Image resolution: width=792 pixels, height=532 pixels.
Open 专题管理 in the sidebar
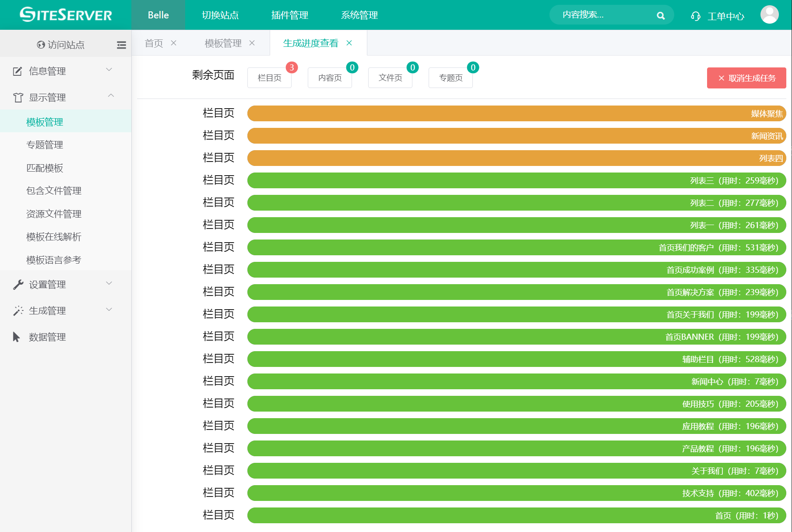(45, 145)
